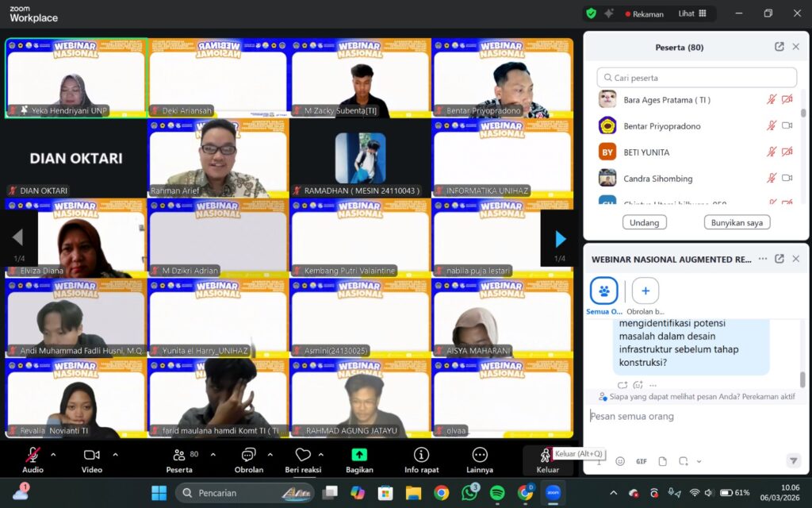The height and width of the screenshot is (508, 812).
Task: Unmute the microphone with Audio button
Action: (x=33, y=455)
